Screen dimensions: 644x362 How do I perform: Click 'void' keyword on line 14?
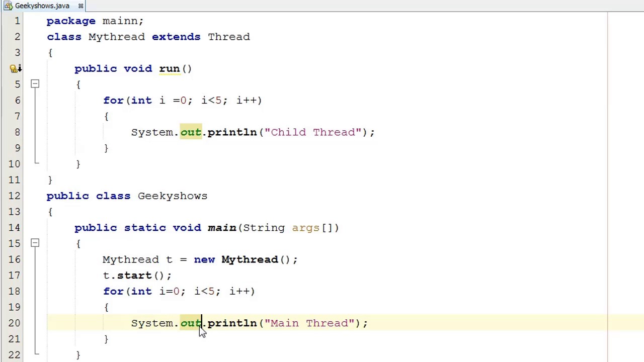pyautogui.click(x=187, y=228)
